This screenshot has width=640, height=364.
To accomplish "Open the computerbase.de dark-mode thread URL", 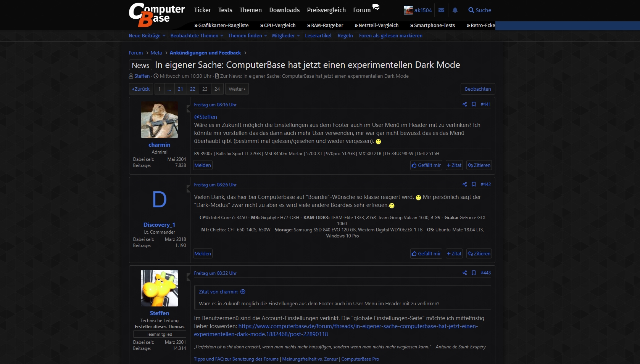I will tap(336, 330).
